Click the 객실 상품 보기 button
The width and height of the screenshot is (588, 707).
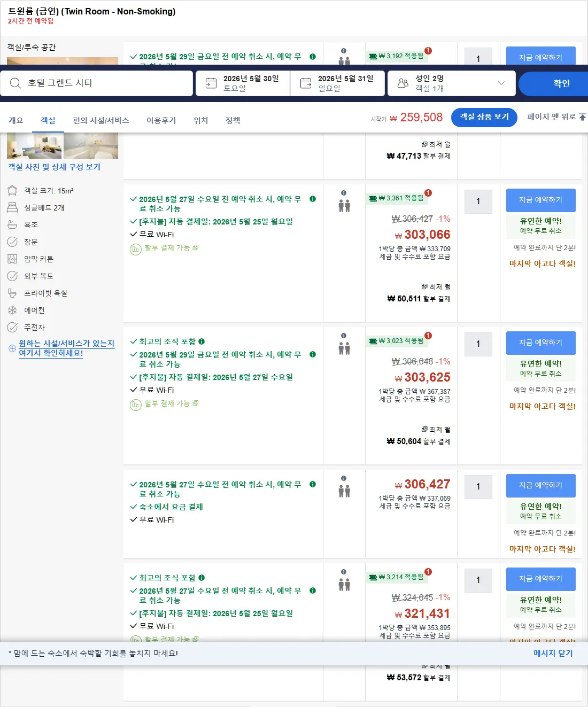(x=484, y=117)
